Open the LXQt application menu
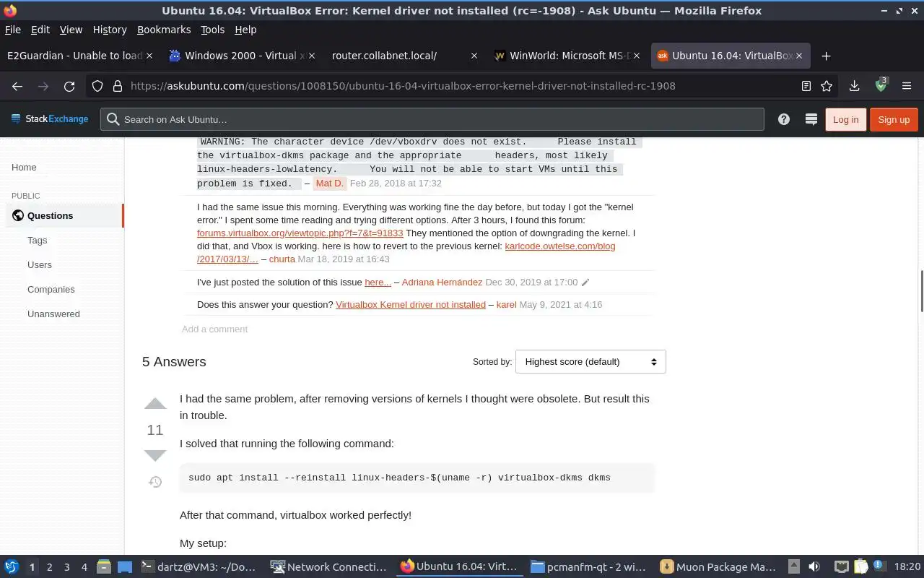This screenshot has height=578, width=924. [12, 567]
